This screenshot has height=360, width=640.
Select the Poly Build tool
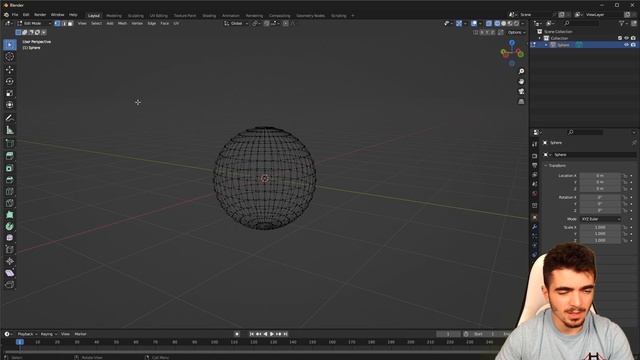(x=10, y=215)
